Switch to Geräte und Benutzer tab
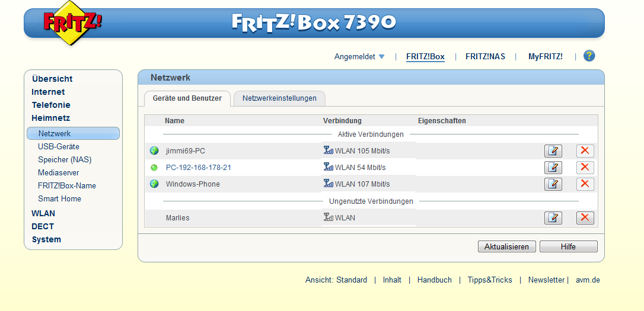Viewport: 644px width, 311px height. [187, 98]
